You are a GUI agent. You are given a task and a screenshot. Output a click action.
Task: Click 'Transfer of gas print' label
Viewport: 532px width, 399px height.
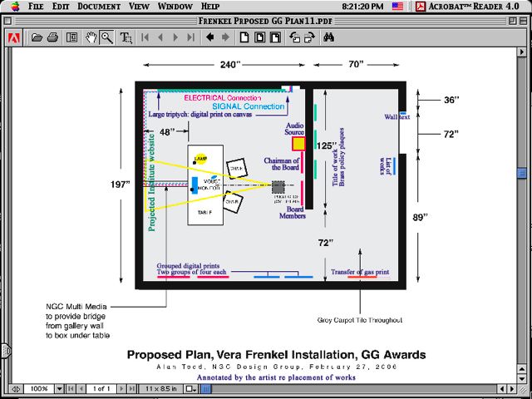point(360,272)
